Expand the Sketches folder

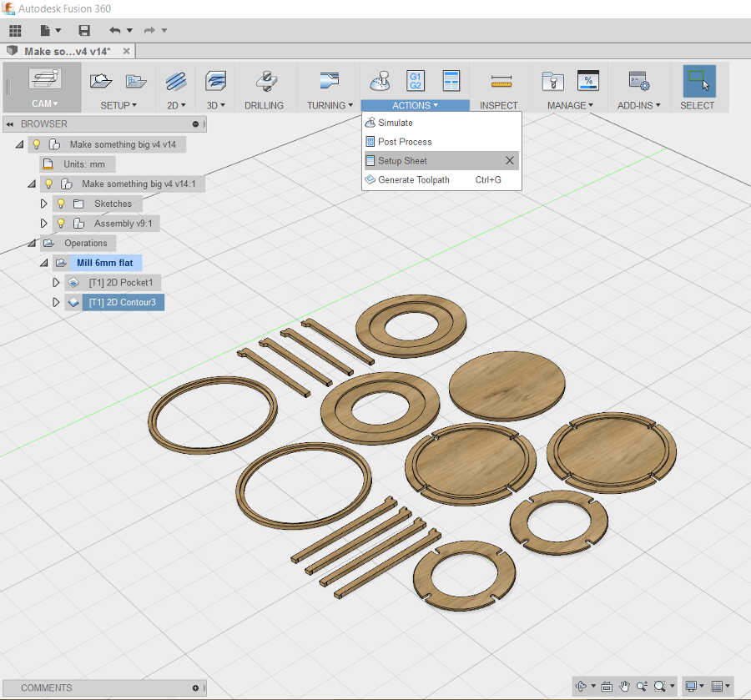click(x=43, y=204)
